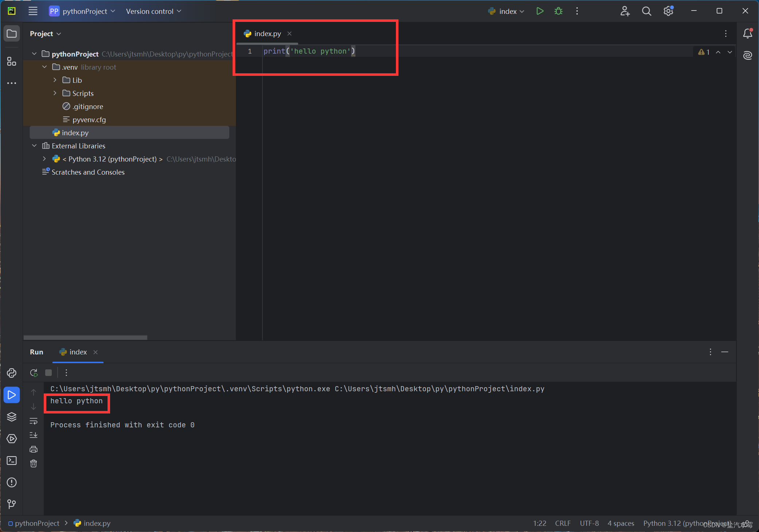Collapse the External Libraries node
Viewport: 759px width, 532px height.
coord(34,145)
